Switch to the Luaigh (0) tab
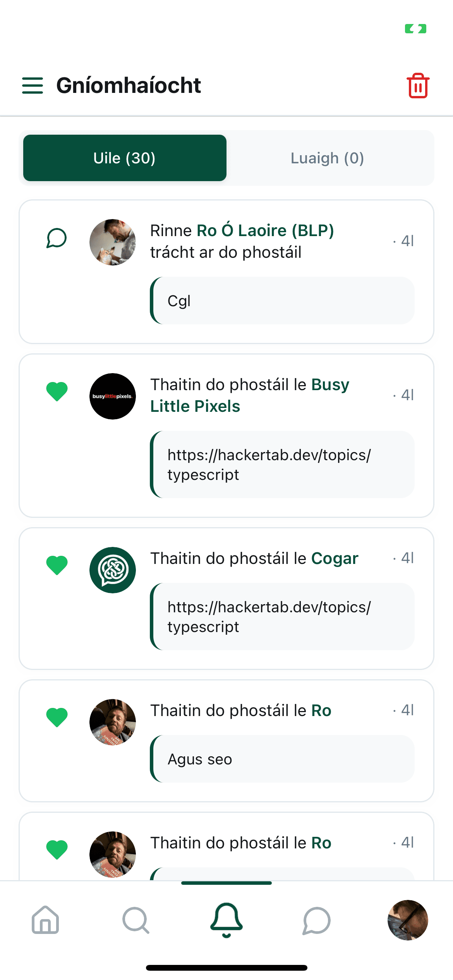453x980 pixels. click(327, 158)
